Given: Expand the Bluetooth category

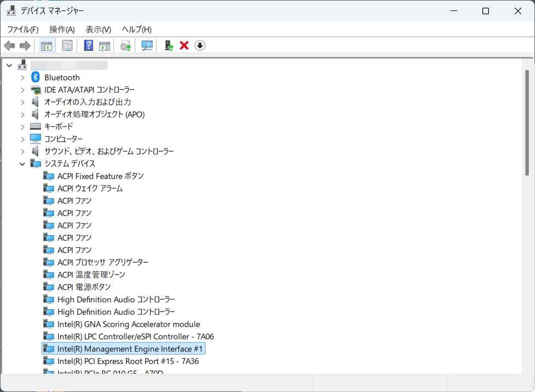Looking at the screenshot, I should tap(22, 78).
